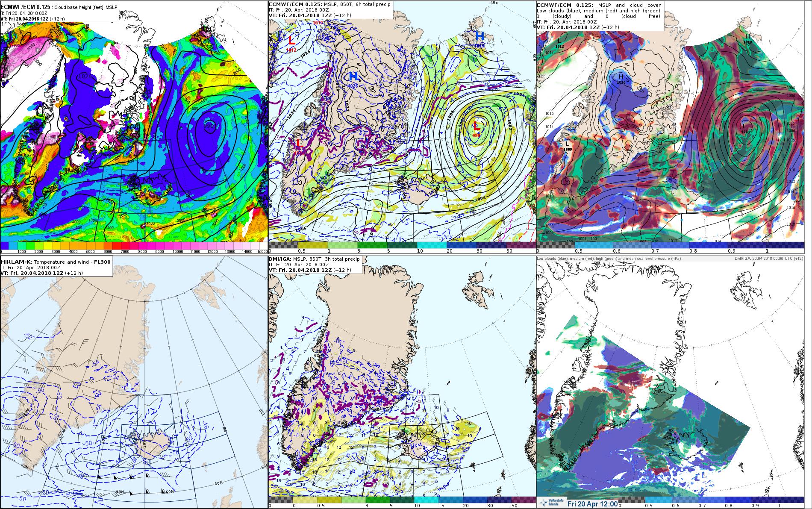
Task: Click the dark green 5-10 swatch in 3h precip legend
Action: [402, 500]
